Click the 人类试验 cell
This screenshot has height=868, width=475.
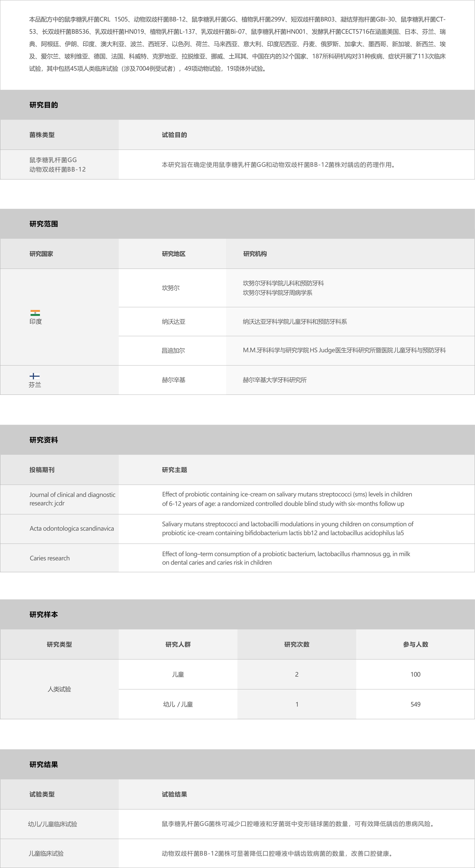pyautogui.click(x=59, y=689)
